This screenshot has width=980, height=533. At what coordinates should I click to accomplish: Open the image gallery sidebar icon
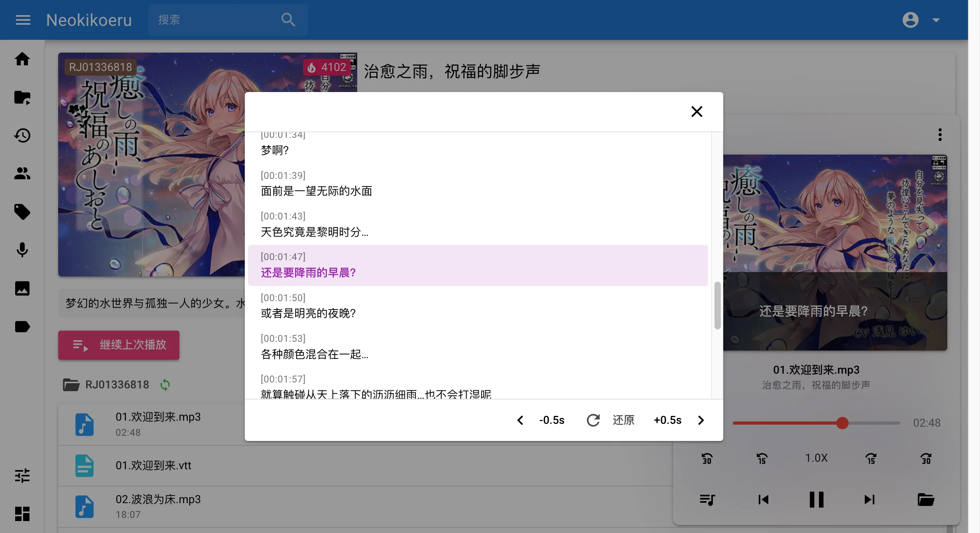[22, 288]
